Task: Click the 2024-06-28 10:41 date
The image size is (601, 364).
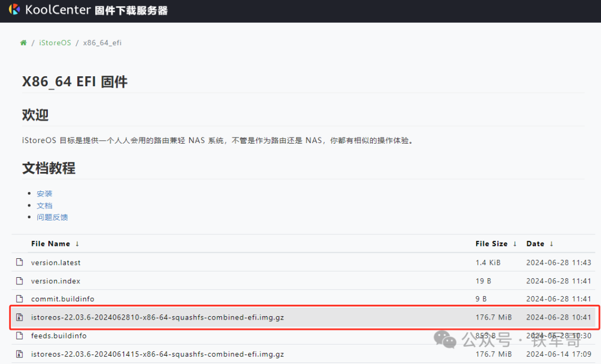Action: coord(559,317)
